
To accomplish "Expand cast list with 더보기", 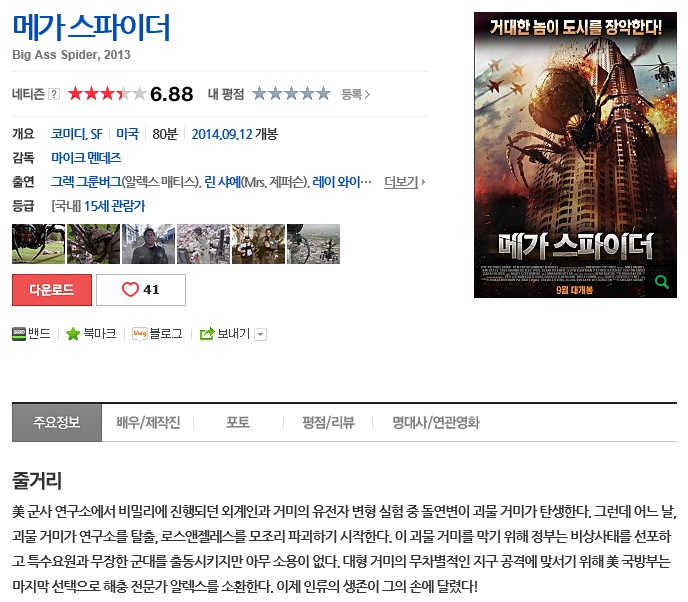I will click(x=404, y=182).
